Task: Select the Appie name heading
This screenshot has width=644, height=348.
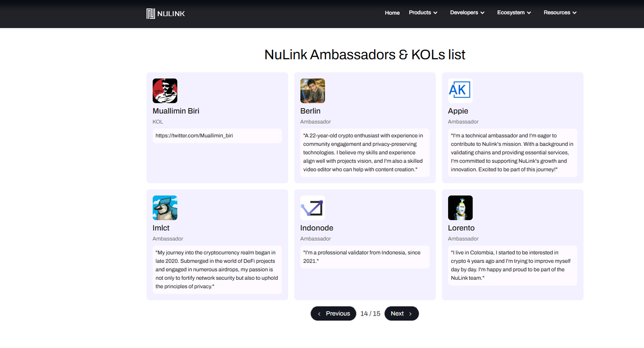Action: (x=458, y=111)
